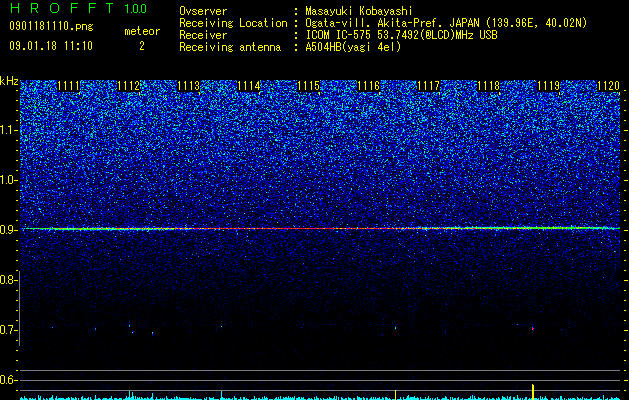Click the 0901181110.png filename text

pos(51,26)
